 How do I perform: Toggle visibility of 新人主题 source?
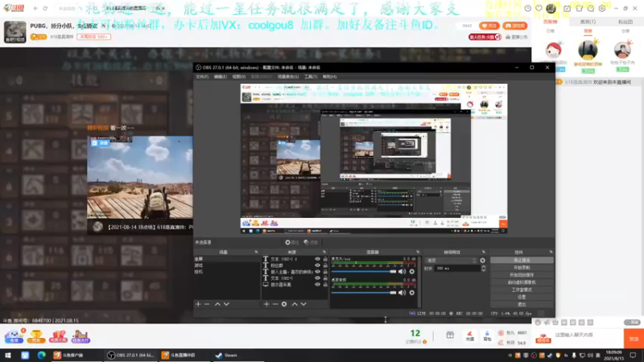point(317,272)
